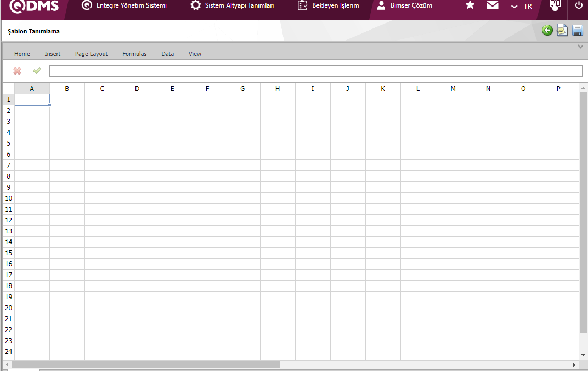Click the document with note icon
Screen dimensions: 588x371
click(x=562, y=31)
